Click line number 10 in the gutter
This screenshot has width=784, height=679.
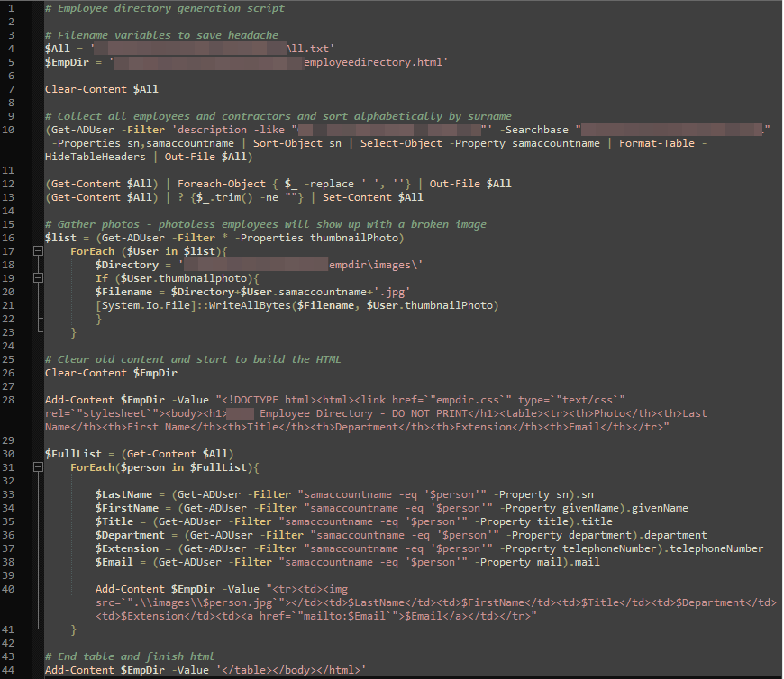coord(8,130)
